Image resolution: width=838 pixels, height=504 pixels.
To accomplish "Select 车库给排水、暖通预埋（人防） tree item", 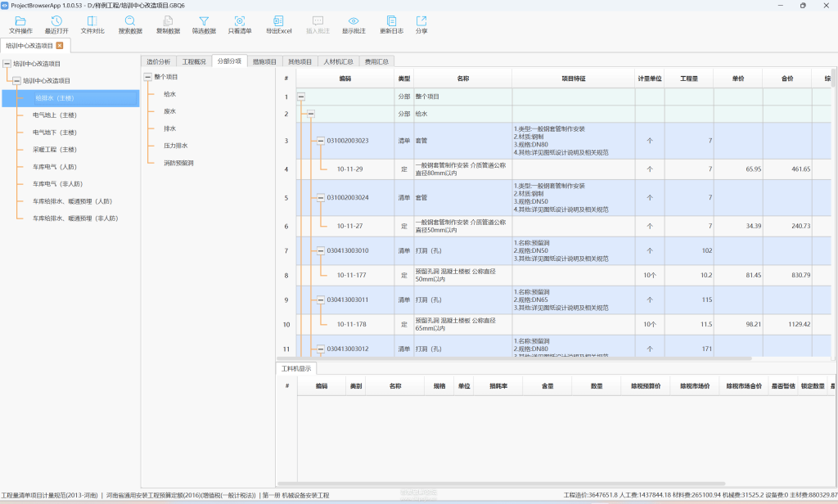I will click(72, 201).
